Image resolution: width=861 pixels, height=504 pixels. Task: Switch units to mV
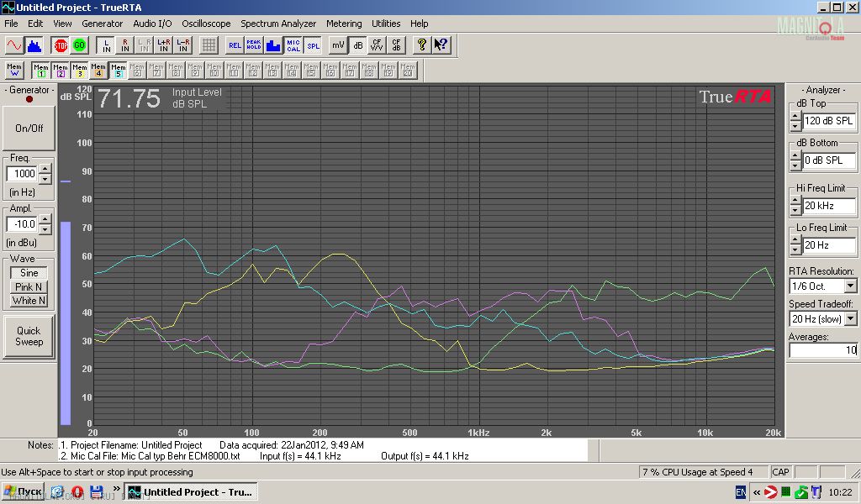[x=338, y=45]
